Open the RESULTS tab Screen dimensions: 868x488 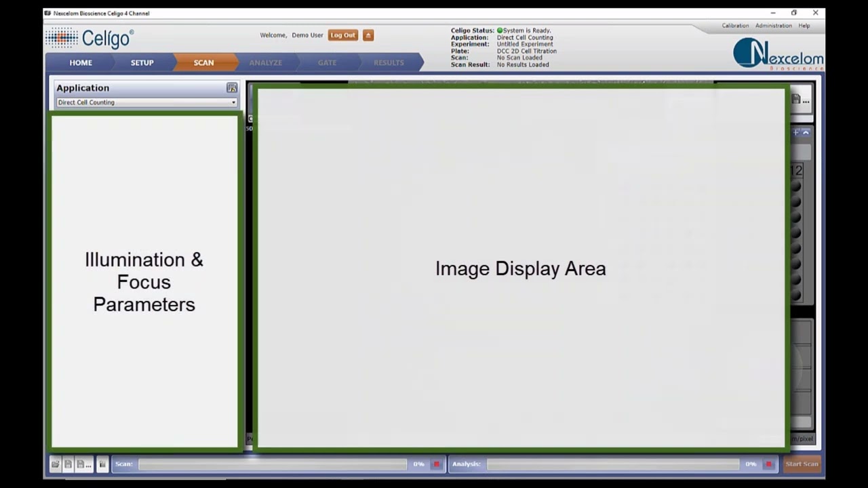point(389,62)
